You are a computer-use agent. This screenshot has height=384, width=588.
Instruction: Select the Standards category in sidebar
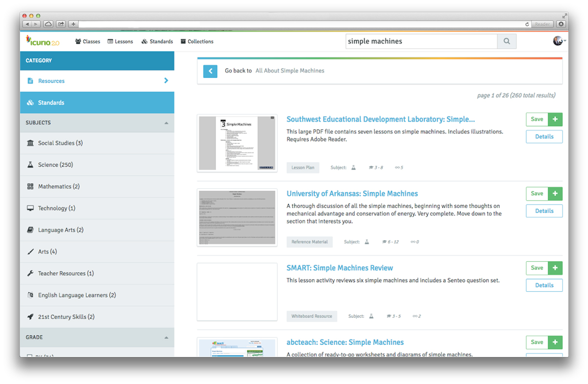(x=97, y=102)
